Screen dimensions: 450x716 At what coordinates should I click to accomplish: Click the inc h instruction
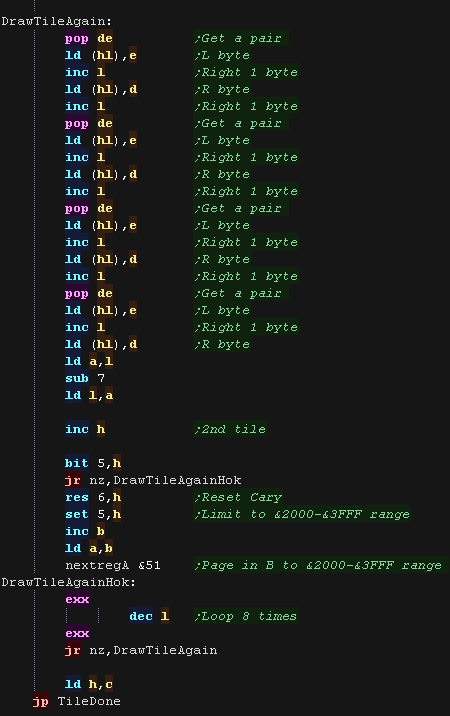[85, 429]
